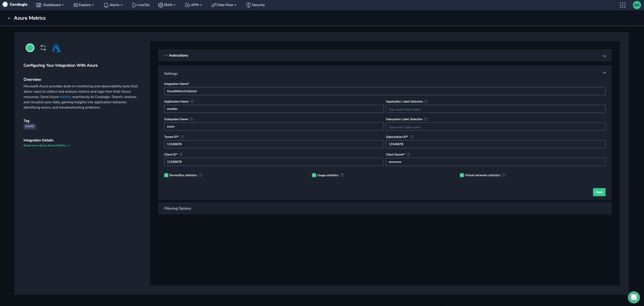Click Application Label Selection input
The image size is (644, 306).
click(496, 109)
